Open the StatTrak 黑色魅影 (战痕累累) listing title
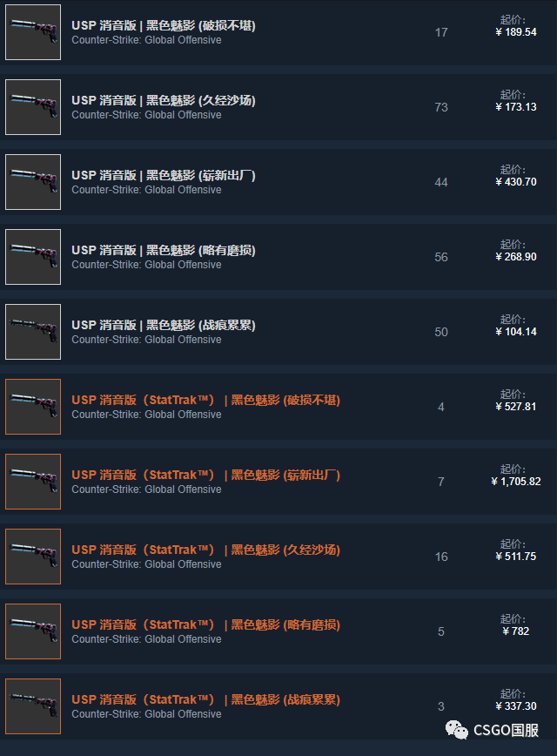This screenshot has height=756, width=557. pos(205,699)
